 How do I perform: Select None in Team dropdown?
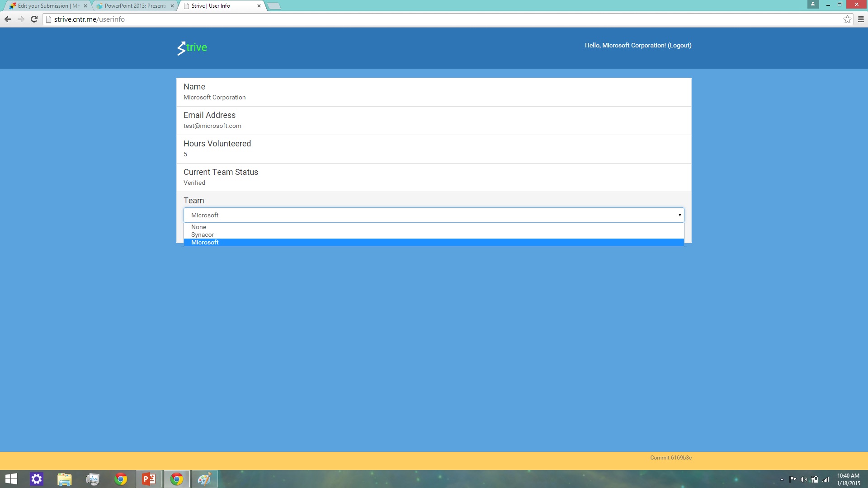[198, 227]
